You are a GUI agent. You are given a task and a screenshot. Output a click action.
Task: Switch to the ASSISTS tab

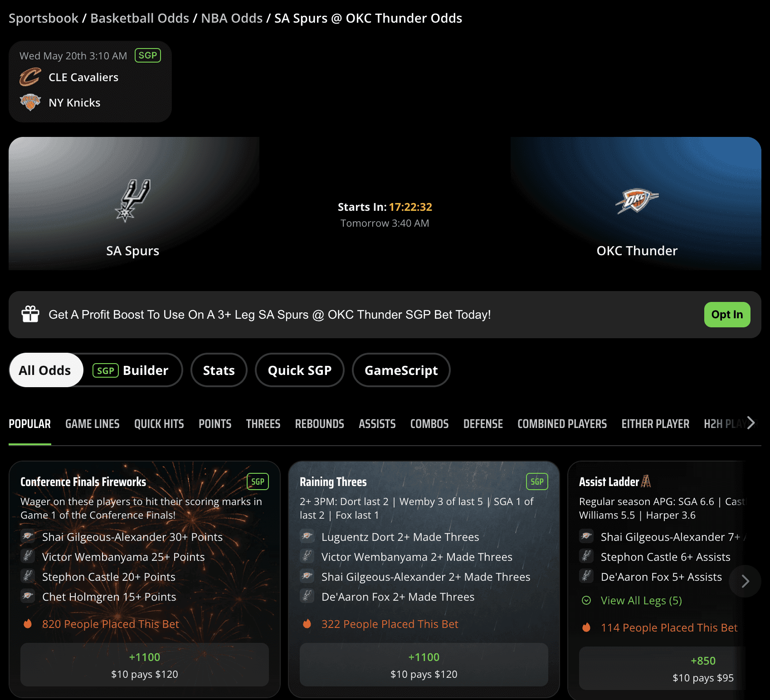377,424
